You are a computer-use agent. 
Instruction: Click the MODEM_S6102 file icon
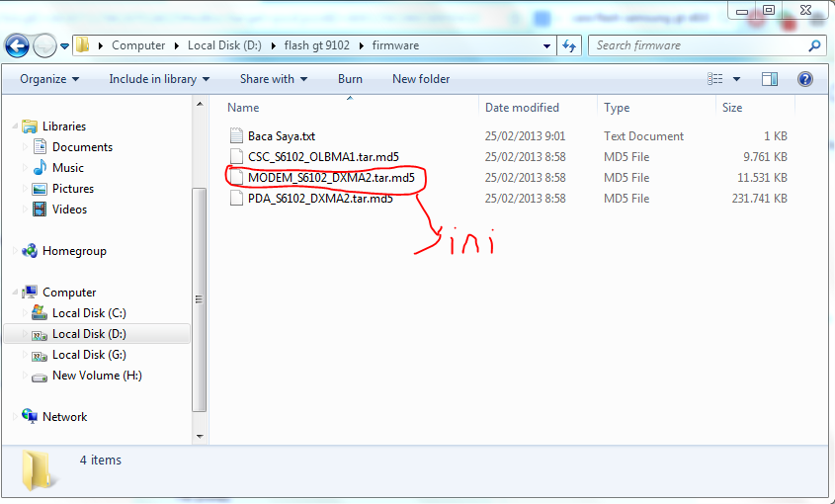pyautogui.click(x=236, y=178)
